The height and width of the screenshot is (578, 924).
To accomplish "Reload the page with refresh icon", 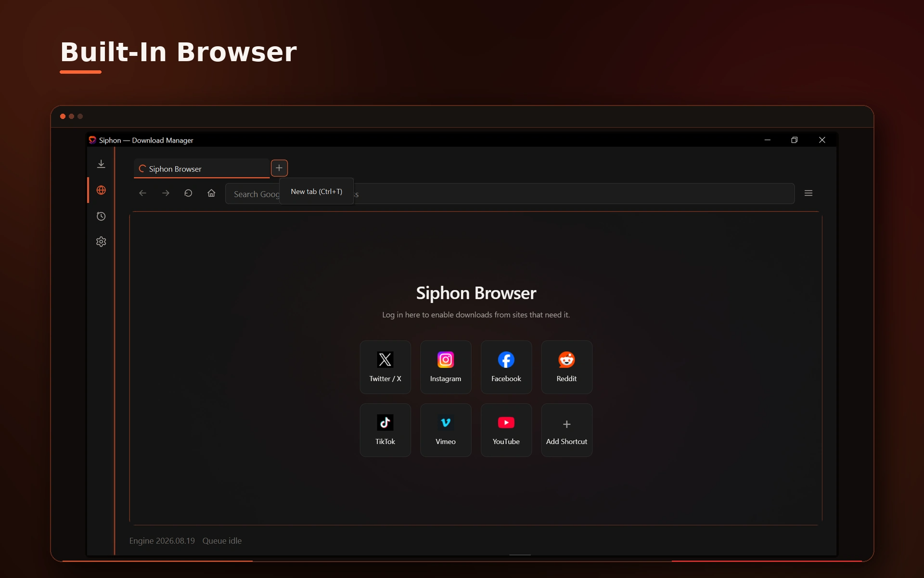I will tap(188, 193).
